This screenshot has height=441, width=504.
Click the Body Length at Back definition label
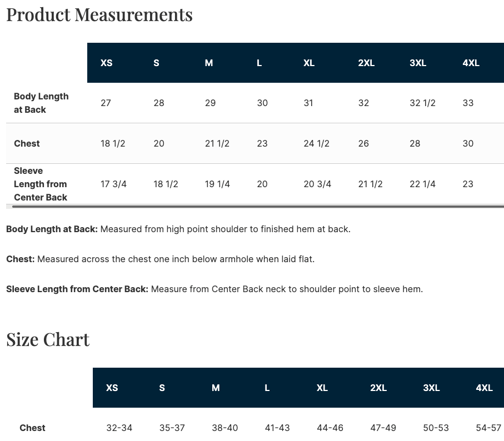[52, 229]
